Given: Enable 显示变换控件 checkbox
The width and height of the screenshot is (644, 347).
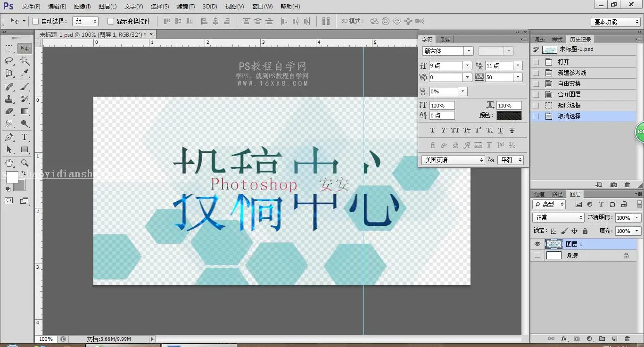Looking at the screenshot, I should (111, 21).
